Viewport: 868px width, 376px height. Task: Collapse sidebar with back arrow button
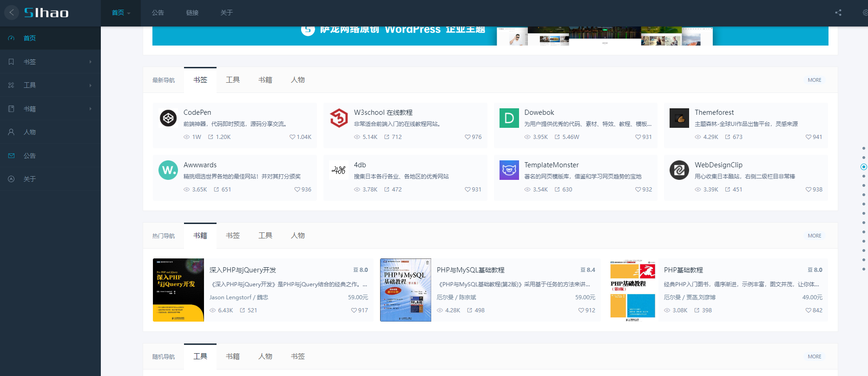(x=12, y=13)
